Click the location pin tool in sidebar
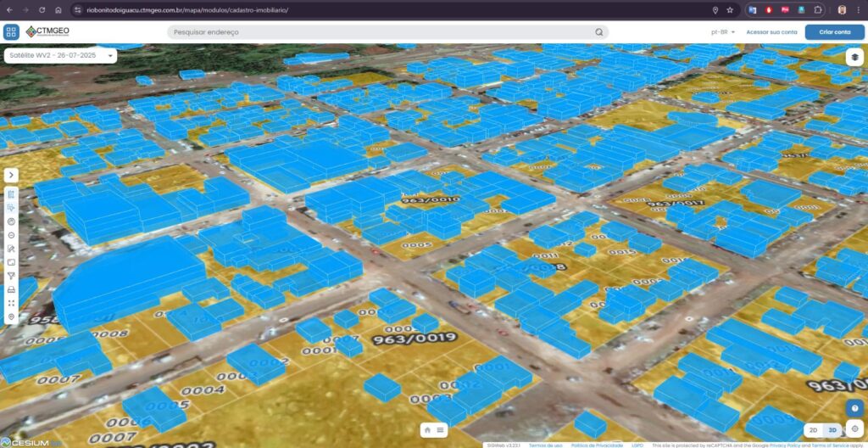Screen dimensions: 868x448 [11, 316]
